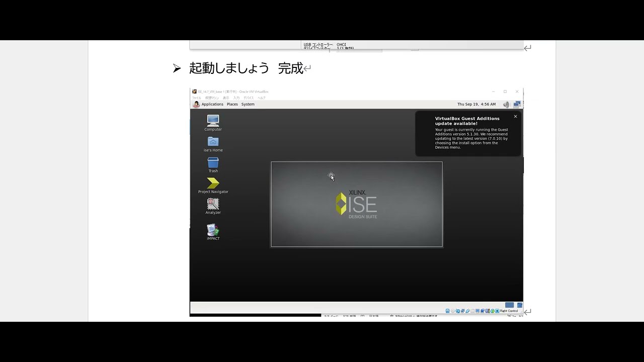
Task: Click the gray optical disc indicator in status bar
Action: 453,311
